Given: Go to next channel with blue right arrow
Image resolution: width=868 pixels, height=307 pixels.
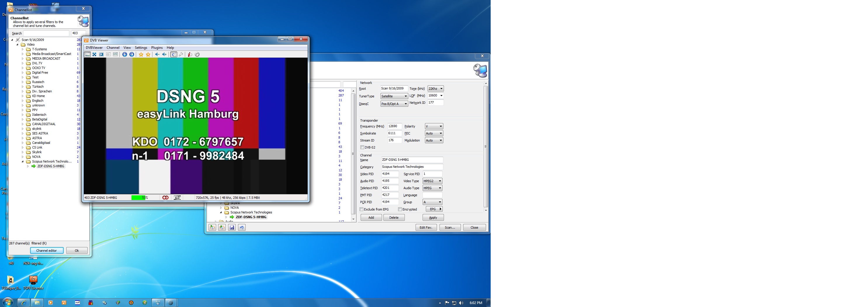Looking at the screenshot, I should 132,54.
